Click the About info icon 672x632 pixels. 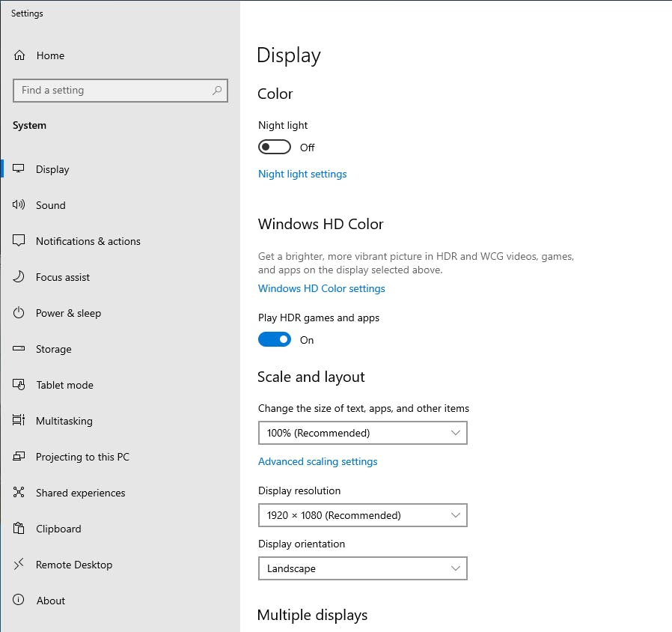(19, 600)
